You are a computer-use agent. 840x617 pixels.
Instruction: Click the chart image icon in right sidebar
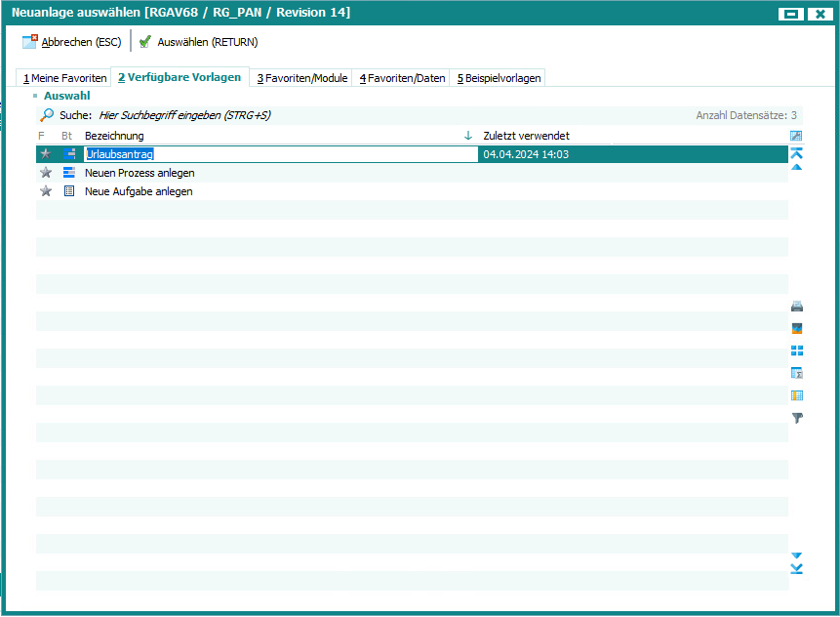(x=797, y=328)
